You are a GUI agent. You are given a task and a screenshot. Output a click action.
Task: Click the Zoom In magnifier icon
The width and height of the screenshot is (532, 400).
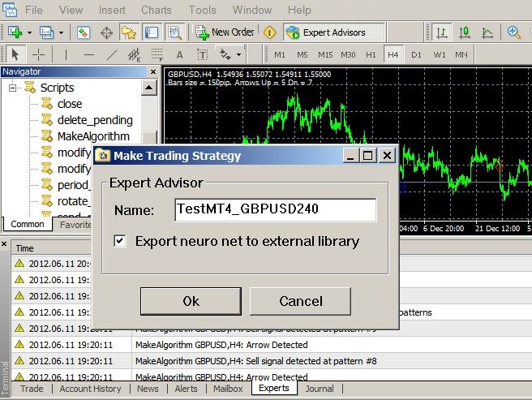(x=513, y=32)
